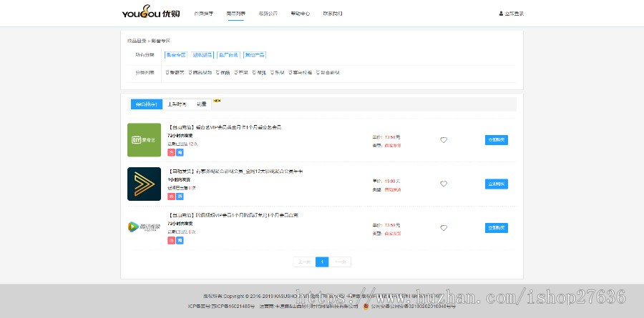Open the YouGou 优购 logo homepage
Screen dimensions: 644x318
[x=151, y=13]
